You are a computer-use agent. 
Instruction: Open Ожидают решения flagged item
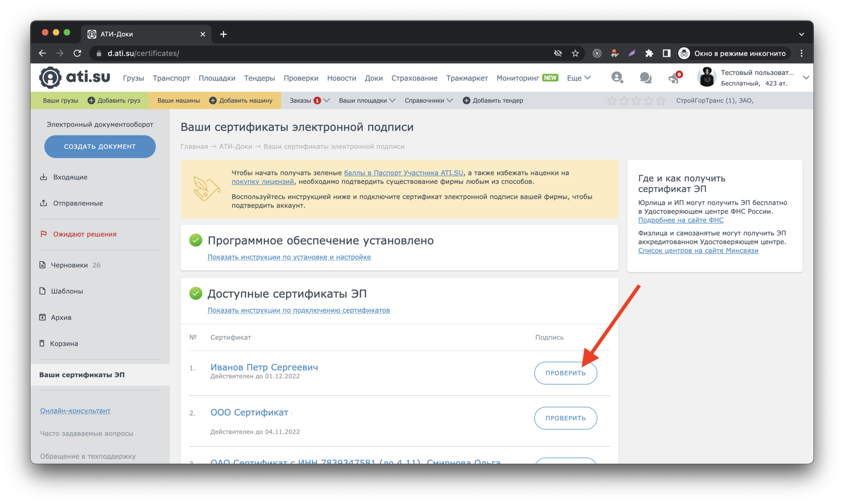click(84, 234)
